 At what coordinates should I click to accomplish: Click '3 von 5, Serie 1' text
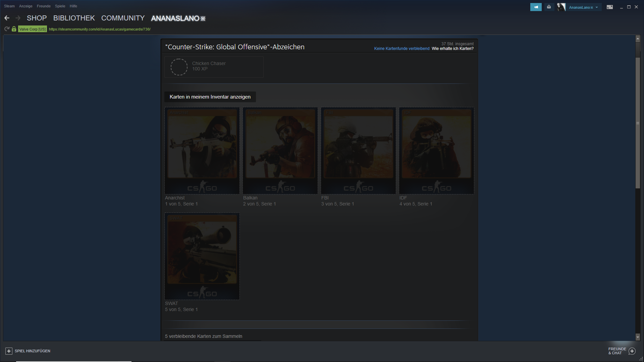(338, 204)
